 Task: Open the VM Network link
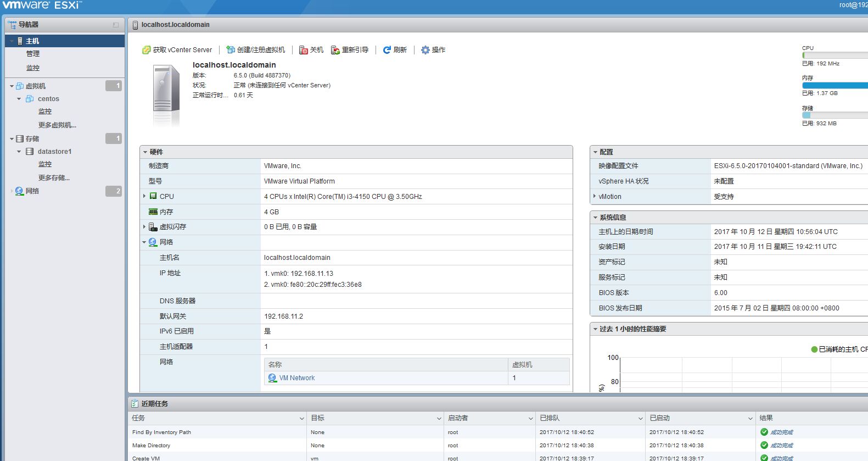click(x=296, y=378)
